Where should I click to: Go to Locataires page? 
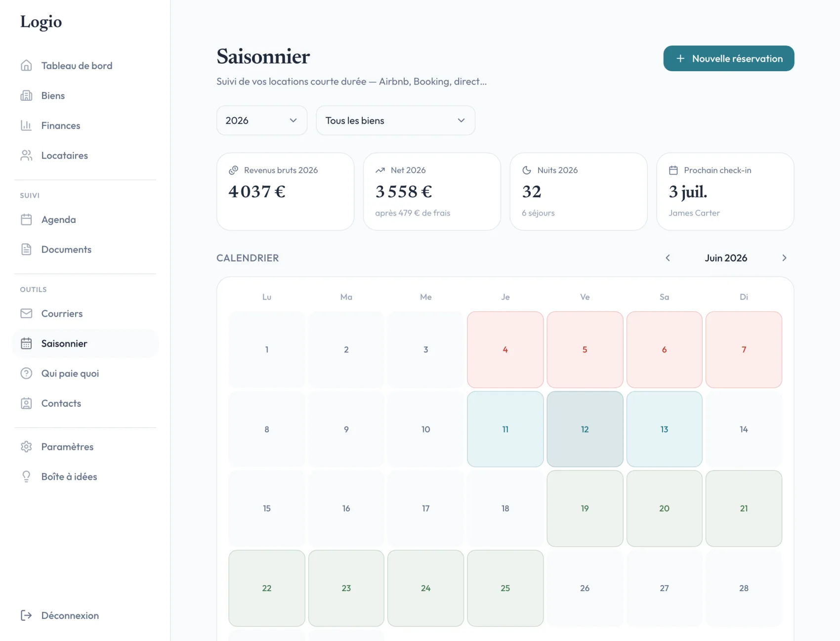85,156
